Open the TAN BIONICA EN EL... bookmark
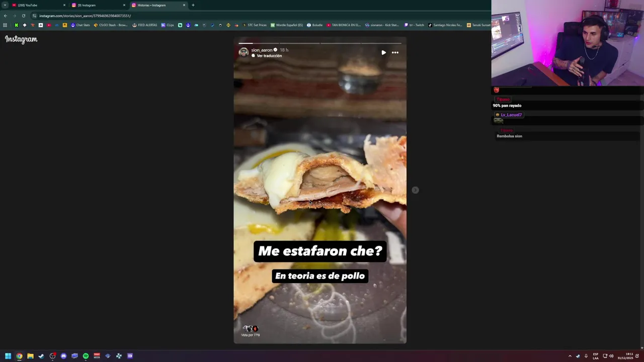The width and height of the screenshot is (644, 362). click(x=344, y=25)
